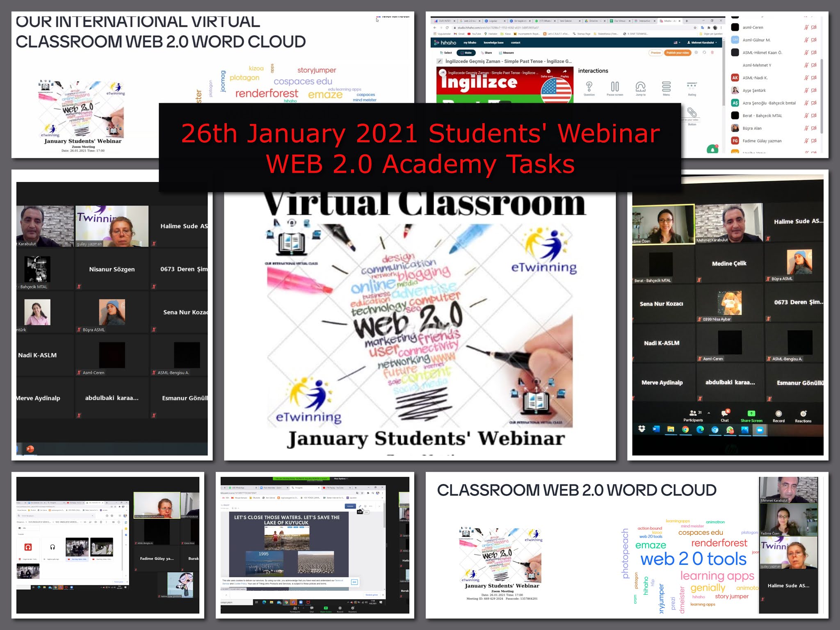The width and height of the screenshot is (840, 630).
Task: Expand the Participants options chevron in Zoom
Action: (x=709, y=413)
